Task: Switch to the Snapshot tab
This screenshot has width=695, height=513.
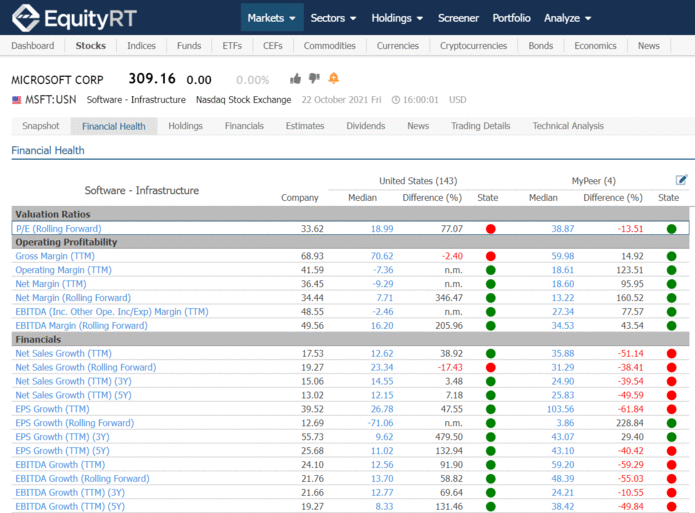Action: [41, 126]
